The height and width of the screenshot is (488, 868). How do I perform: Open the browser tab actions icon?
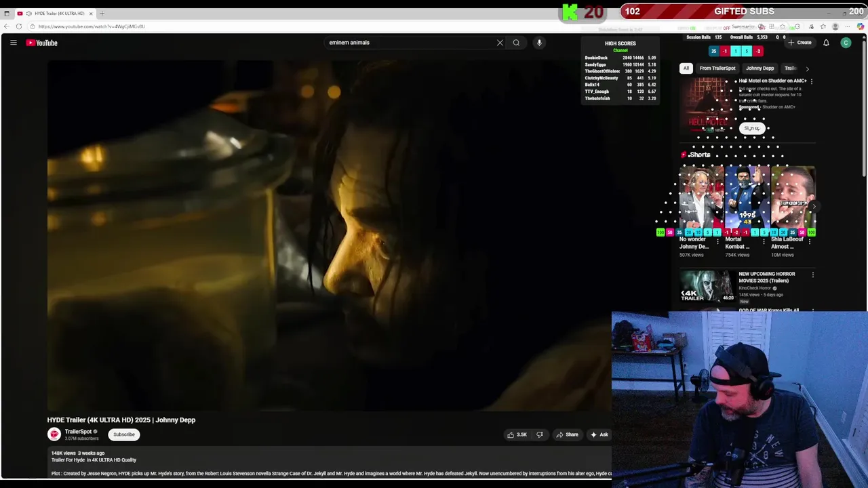tap(7, 14)
